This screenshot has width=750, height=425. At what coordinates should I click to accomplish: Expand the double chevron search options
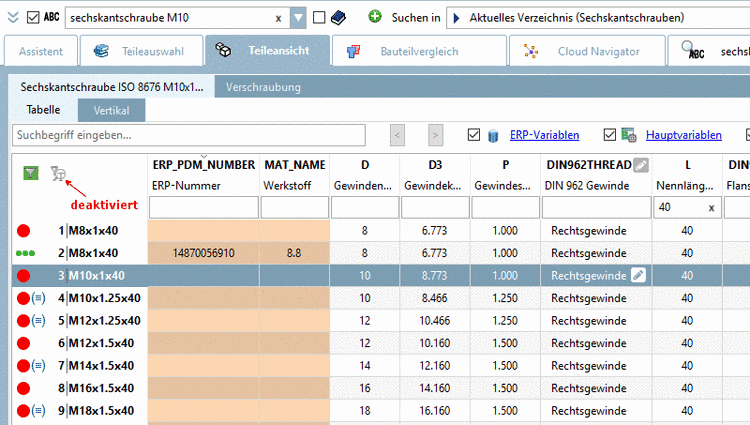tap(13, 18)
